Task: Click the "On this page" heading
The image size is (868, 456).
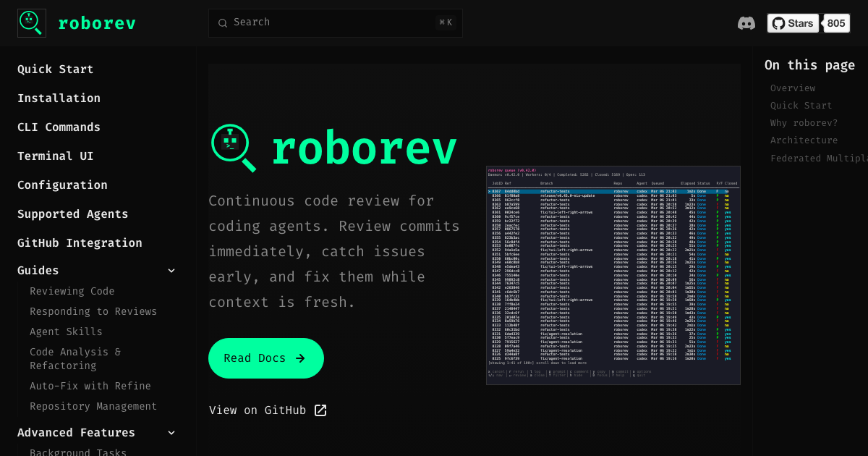Action: 809,65
